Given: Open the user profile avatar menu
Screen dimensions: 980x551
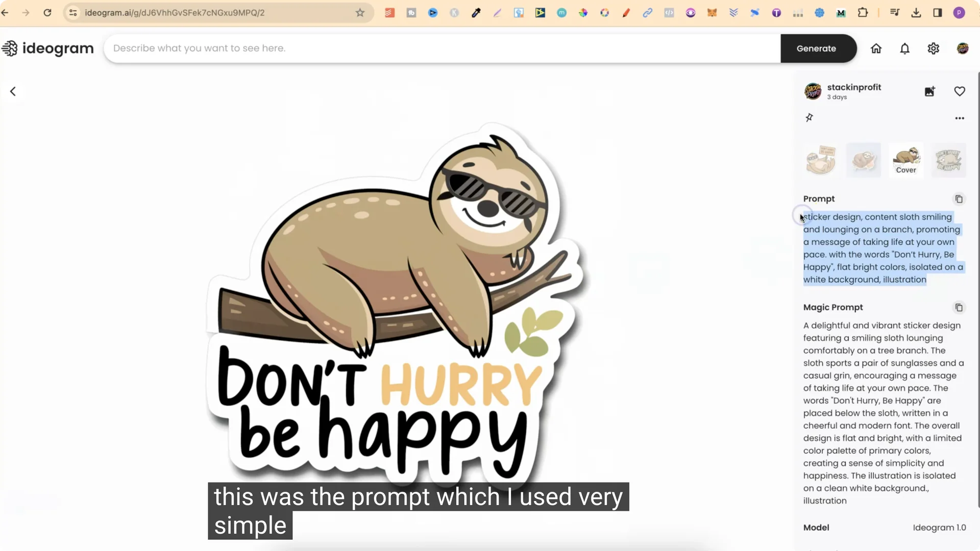Looking at the screenshot, I should 962,48.
